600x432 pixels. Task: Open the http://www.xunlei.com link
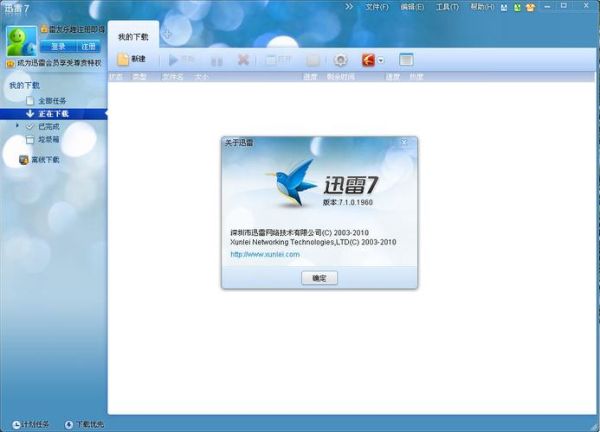[x=265, y=255]
